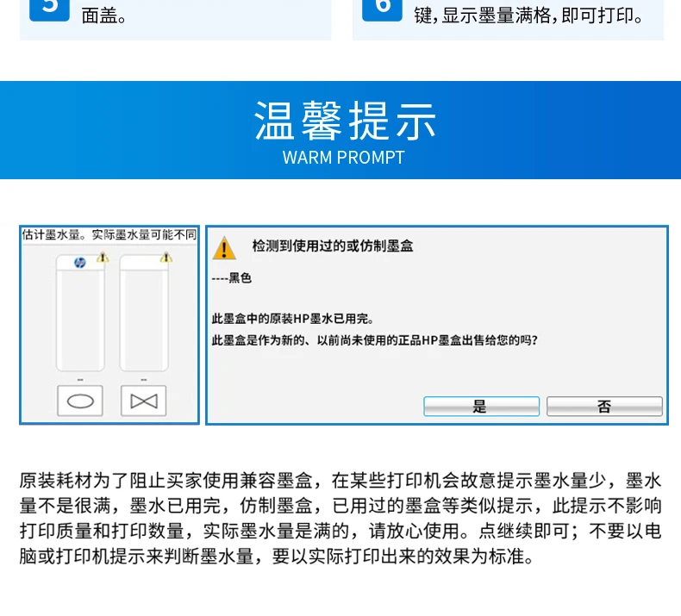
Task: Click the dialog title 检测到使用过的或仿制墨盒
Action: pos(332,246)
